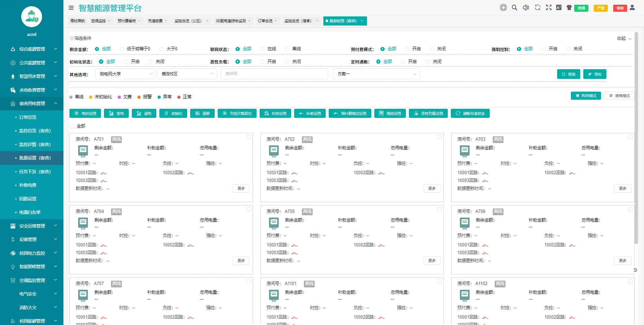Toggle the alarm sound speaker icon

point(526,8)
